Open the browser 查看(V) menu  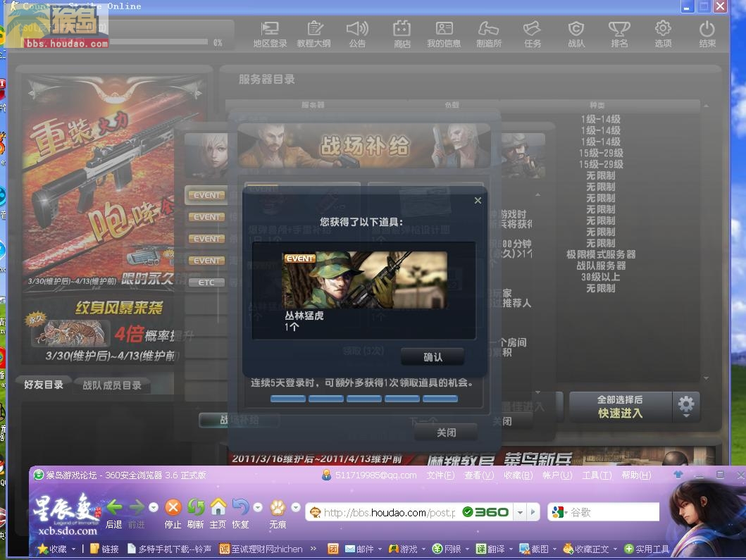[x=479, y=475]
